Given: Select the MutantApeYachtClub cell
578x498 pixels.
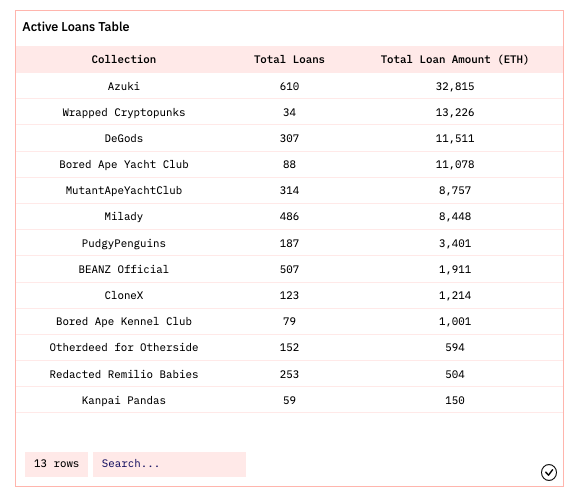Looking at the screenshot, I should coord(123,190).
